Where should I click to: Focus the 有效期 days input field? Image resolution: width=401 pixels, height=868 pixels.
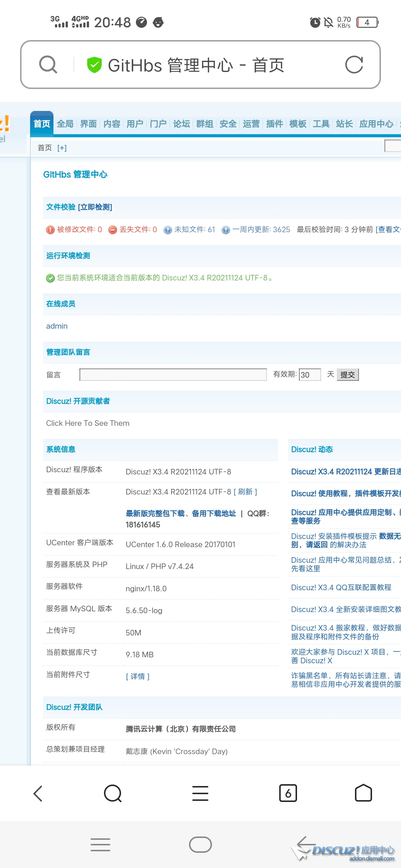pos(310,375)
